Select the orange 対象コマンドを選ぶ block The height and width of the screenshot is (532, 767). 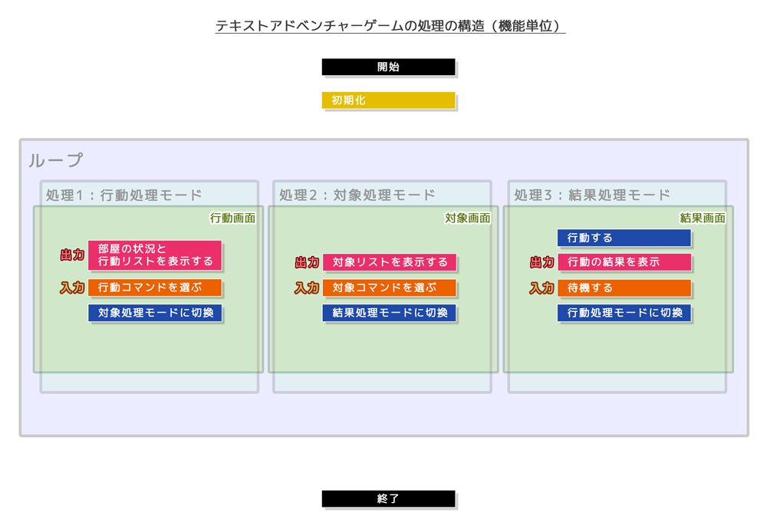click(x=390, y=287)
